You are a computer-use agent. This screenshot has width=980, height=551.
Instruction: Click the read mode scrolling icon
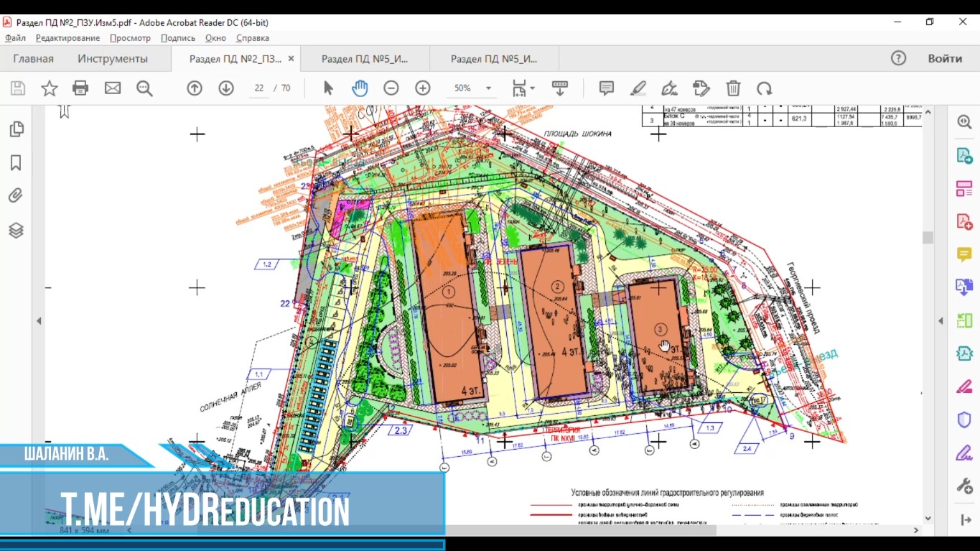click(560, 88)
